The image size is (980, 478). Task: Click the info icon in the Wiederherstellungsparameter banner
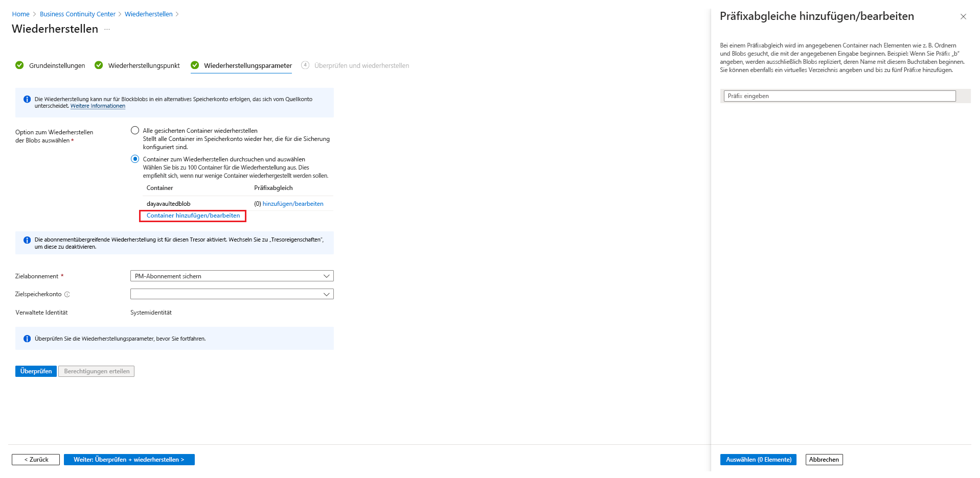(27, 339)
